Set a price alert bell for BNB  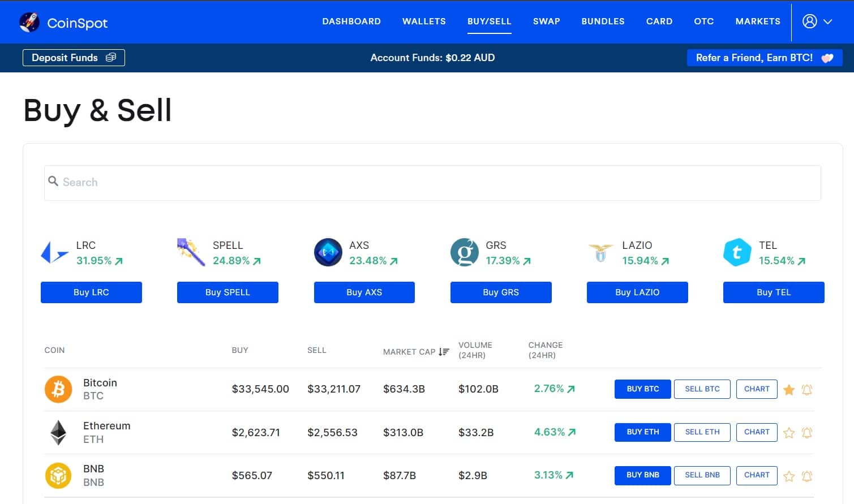tap(807, 476)
